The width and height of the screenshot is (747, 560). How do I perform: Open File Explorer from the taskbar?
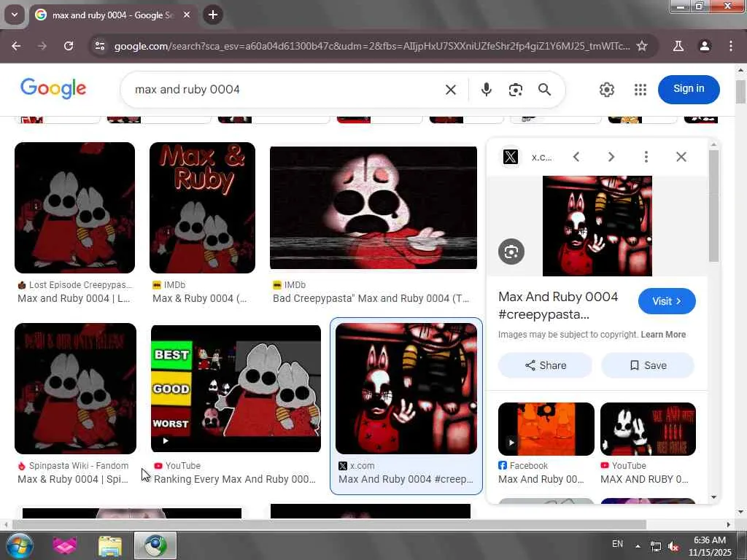tap(110, 545)
